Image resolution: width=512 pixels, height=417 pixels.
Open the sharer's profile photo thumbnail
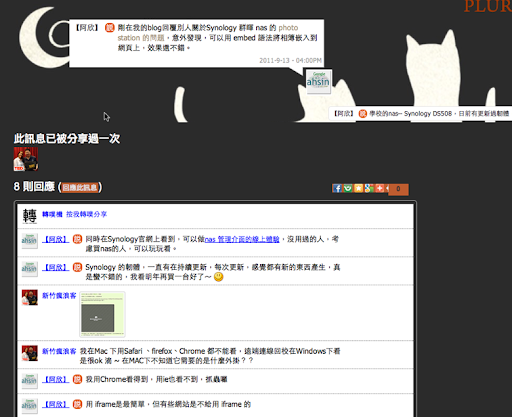coord(26,159)
